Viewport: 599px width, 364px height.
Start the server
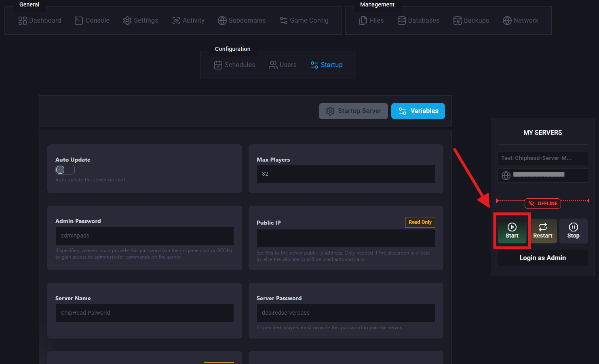pos(512,231)
